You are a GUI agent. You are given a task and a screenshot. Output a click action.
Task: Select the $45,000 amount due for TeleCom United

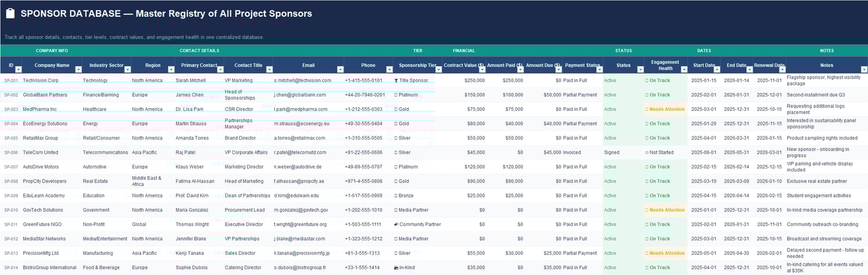point(543,153)
